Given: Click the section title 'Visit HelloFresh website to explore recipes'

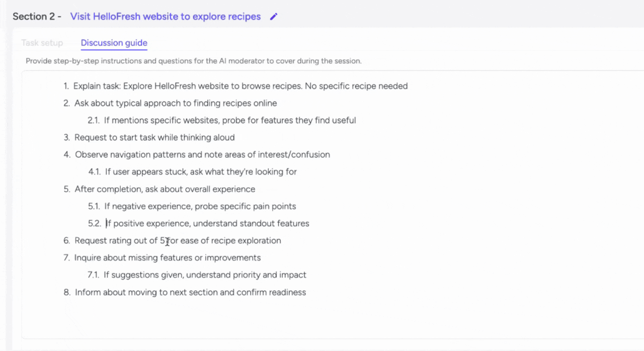Looking at the screenshot, I should (166, 17).
